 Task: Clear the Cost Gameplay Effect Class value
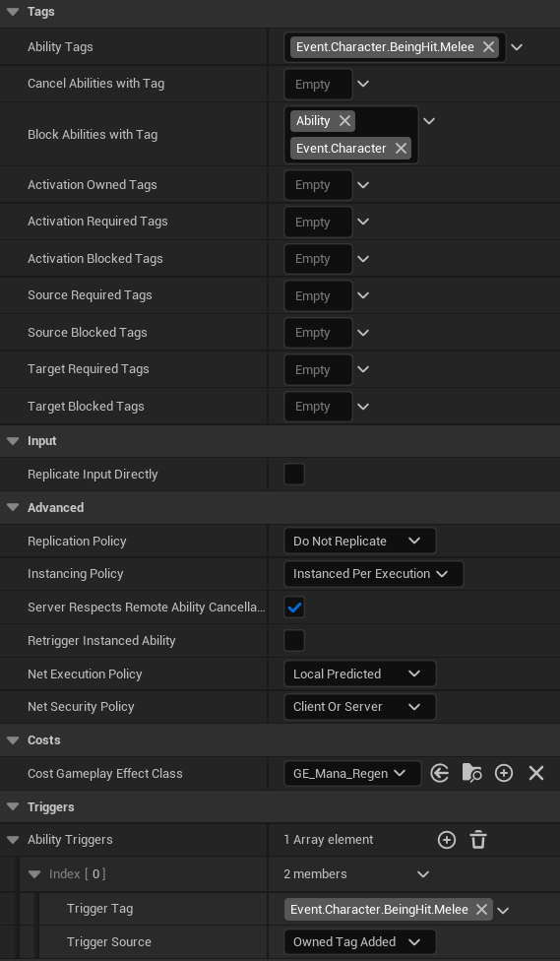click(x=536, y=774)
